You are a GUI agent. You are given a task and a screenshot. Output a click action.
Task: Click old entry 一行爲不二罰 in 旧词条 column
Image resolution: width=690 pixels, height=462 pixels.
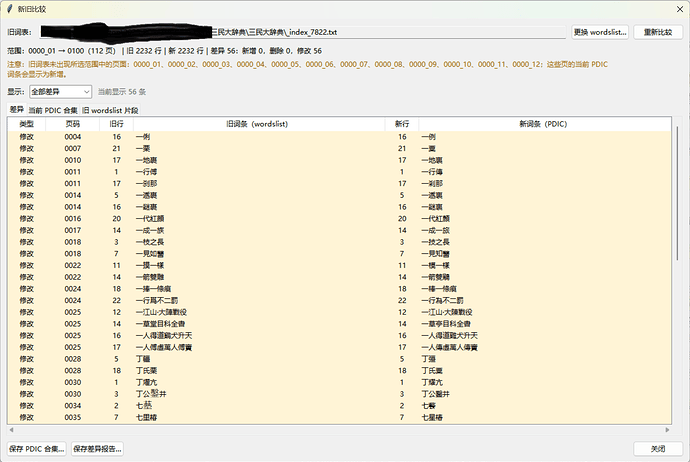[x=157, y=301]
